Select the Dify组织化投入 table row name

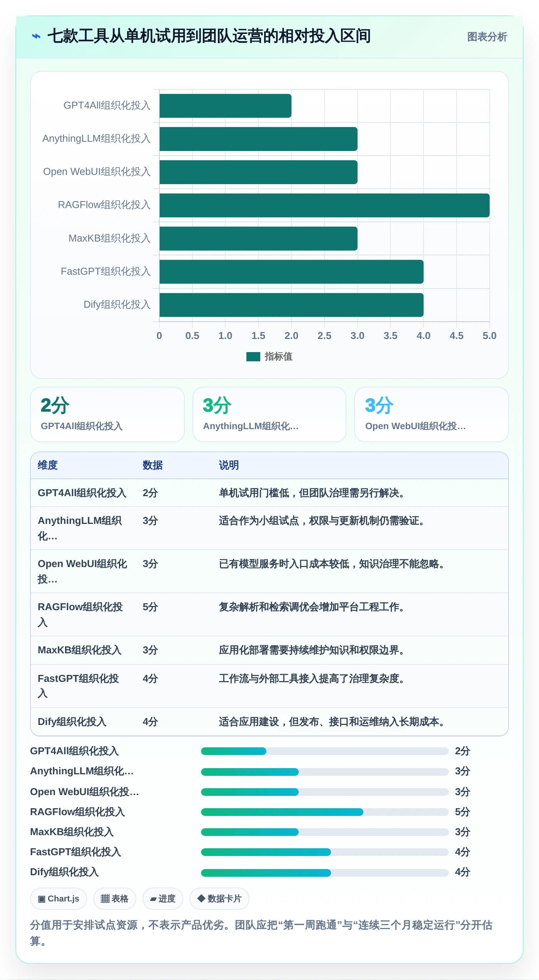pos(72,722)
